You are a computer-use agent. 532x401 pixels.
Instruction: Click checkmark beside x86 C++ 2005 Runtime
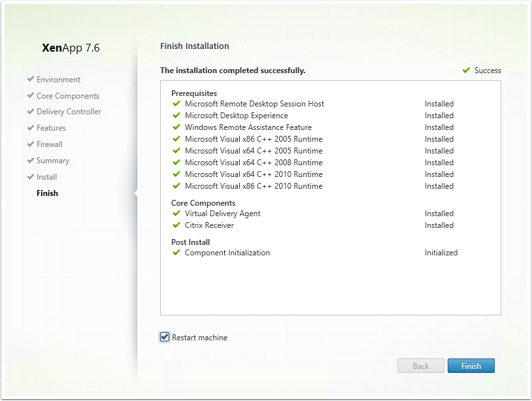[x=176, y=138]
